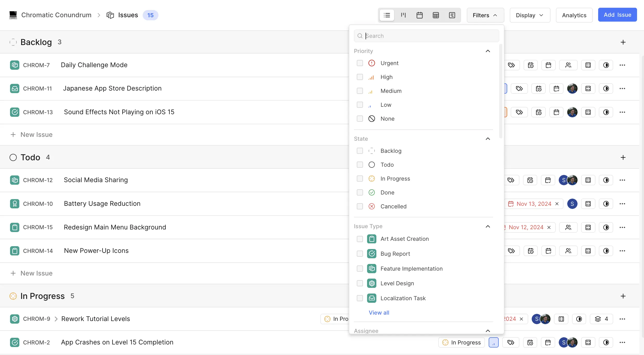Viewport: 644px width, 355px height.
Task: Enable the Urgent priority filter checkbox
Action: click(x=360, y=63)
